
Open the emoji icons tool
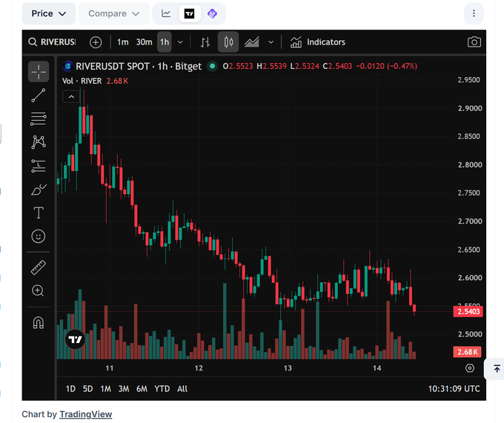39,236
